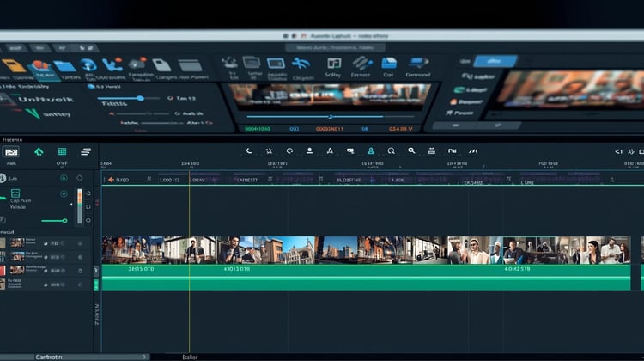Screen dimensions: 644x361
Task: Select the crescent moon timeline tool
Action: (249, 151)
